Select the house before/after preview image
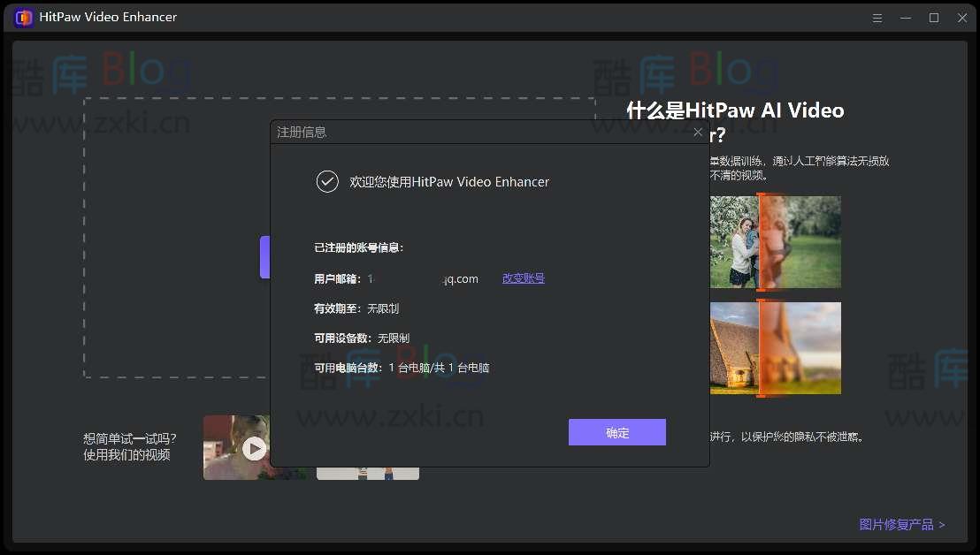This screenshot has height=555, width=980. point(776,347)
